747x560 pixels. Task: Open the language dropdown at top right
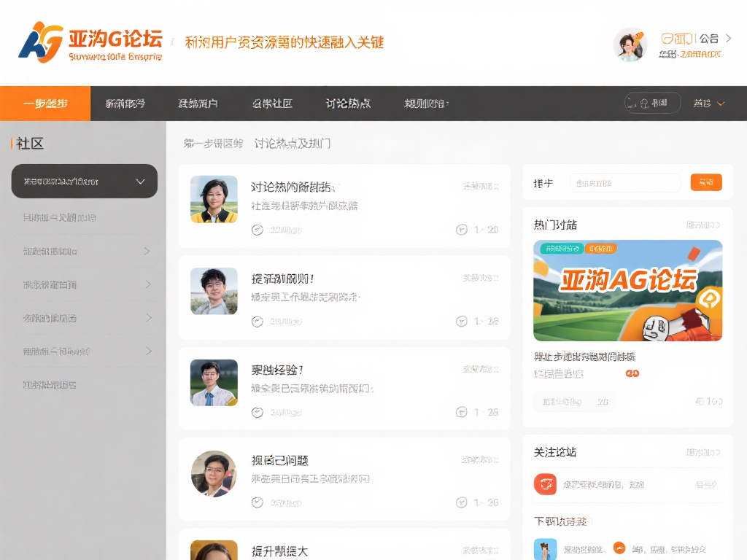point(707,103)
